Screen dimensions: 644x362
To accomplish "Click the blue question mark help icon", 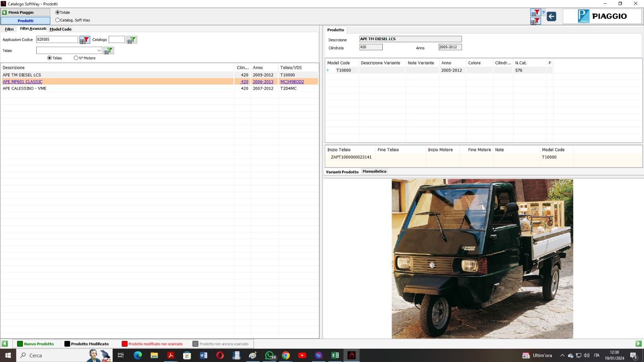I will pos(543,12).
